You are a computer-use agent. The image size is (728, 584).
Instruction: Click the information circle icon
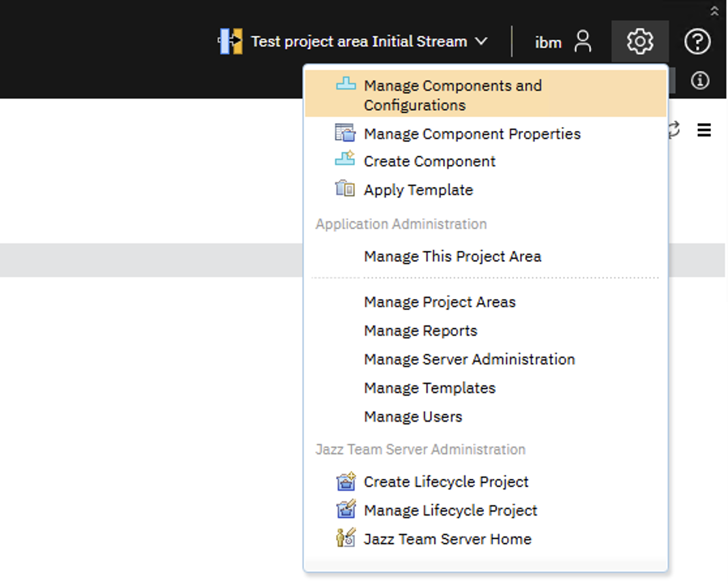[700, 80]
